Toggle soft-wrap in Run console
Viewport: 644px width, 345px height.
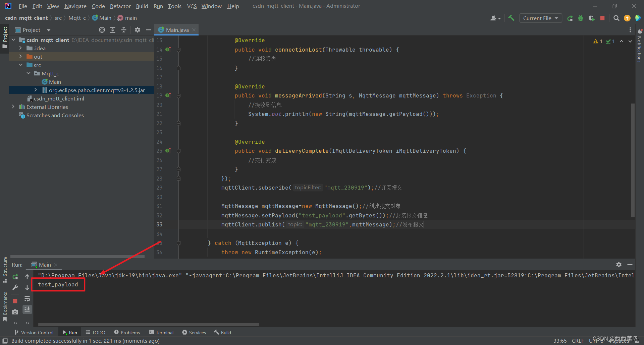coord(27,298)
